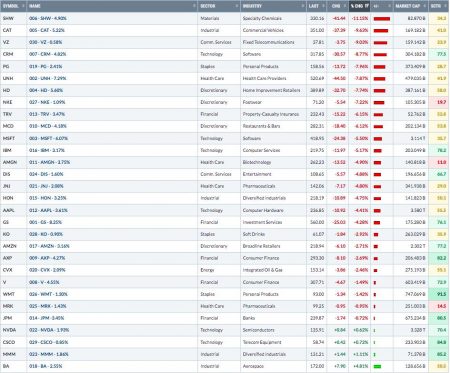The width and height of the screenshot is (450, 373).
Task: Open the CAT symbol link
Action: coord(7,30)
